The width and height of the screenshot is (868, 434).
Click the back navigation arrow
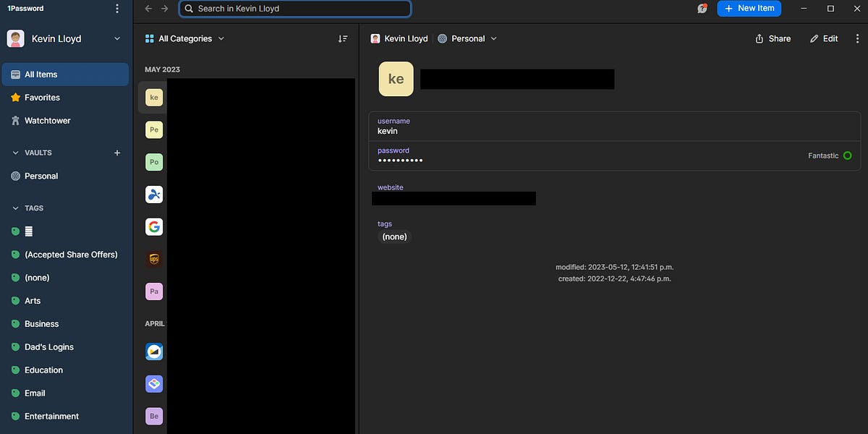click(148, 9)
